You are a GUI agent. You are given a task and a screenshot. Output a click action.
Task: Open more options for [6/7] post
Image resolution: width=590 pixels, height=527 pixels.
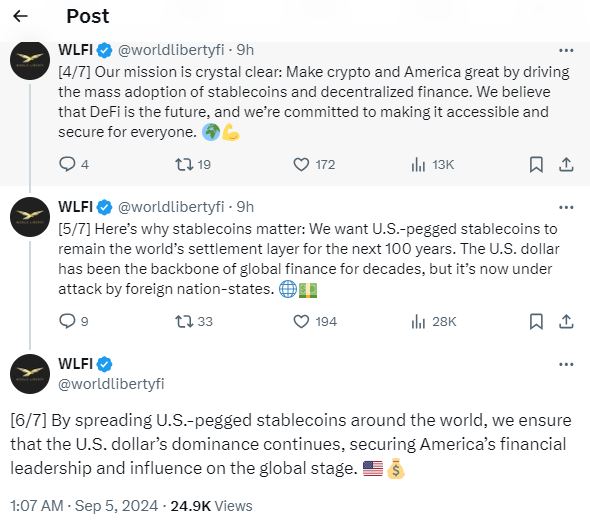point(566,364)
